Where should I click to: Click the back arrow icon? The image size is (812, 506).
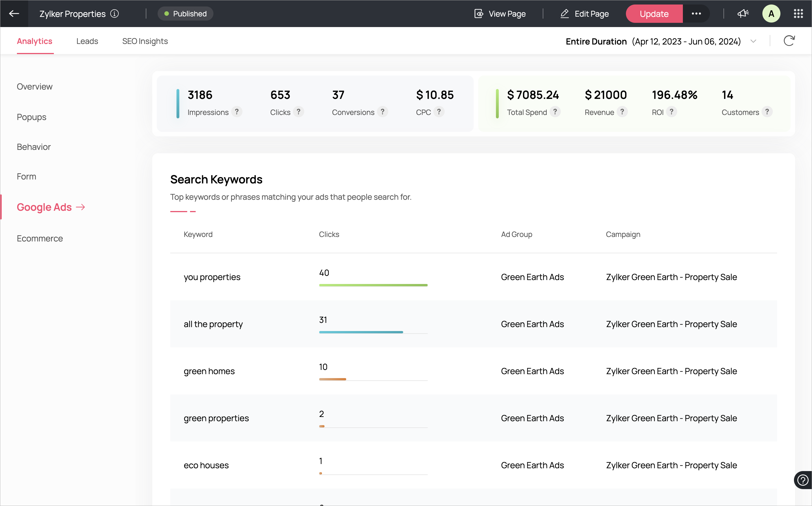click(14, 14)
